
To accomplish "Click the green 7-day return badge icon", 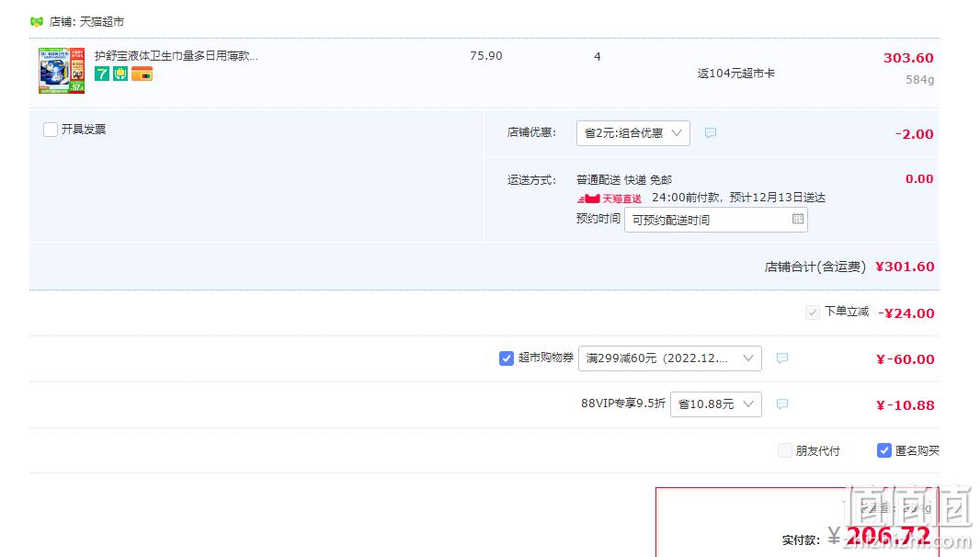I will pyautogui.click(x=102, y=74).
